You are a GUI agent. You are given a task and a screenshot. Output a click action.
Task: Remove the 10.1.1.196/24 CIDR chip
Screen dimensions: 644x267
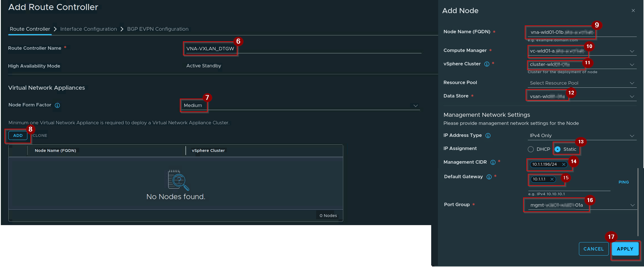pyautogui.click(x=564, y=165)
